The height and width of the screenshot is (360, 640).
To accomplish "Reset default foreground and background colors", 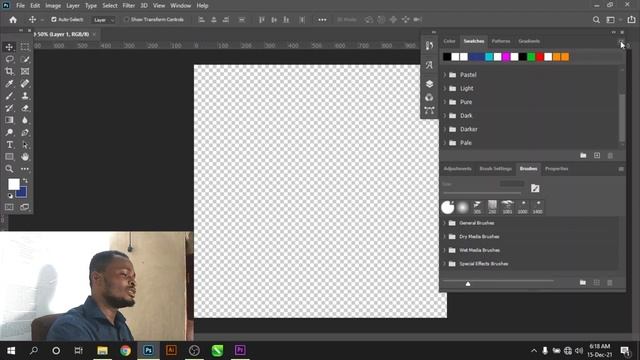I will pyautogui.click(x=10, y=196).
